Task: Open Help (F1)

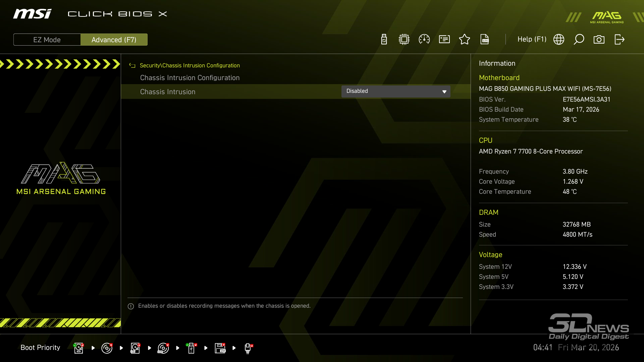Action: pos(532,40)
